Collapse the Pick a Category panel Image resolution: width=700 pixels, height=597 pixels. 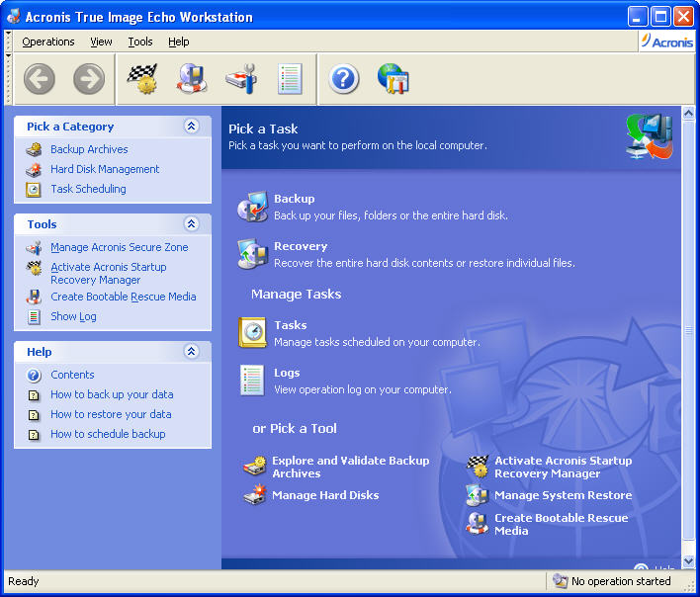pos(192,127)
